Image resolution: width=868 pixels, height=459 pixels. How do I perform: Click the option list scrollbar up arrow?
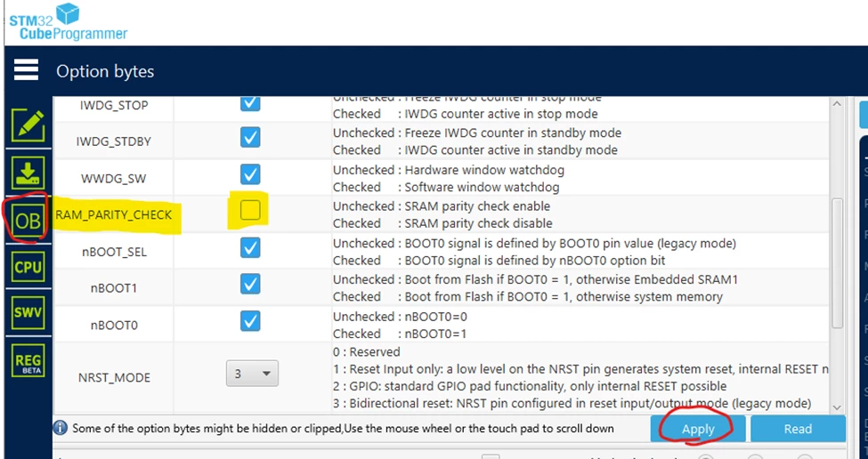click(x=837, y=104)
